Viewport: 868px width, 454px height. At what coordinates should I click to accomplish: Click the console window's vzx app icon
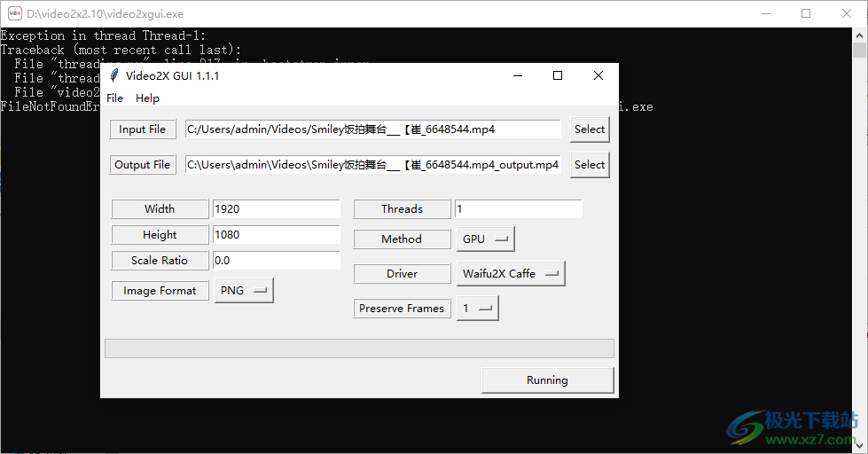coord(15,13)
